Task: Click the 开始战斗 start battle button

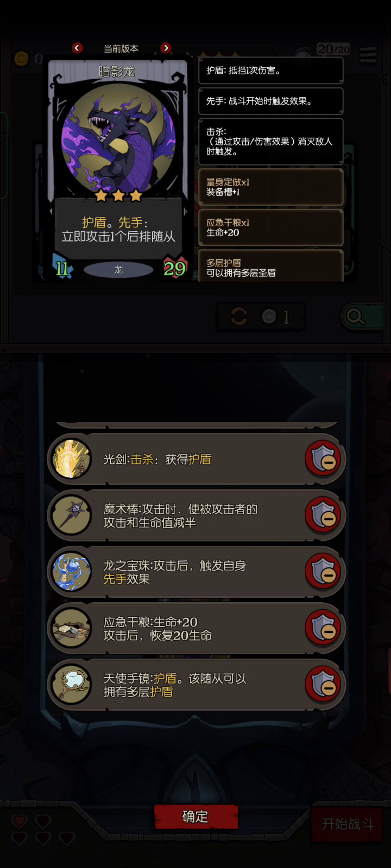Action: (x=348, y=824)
